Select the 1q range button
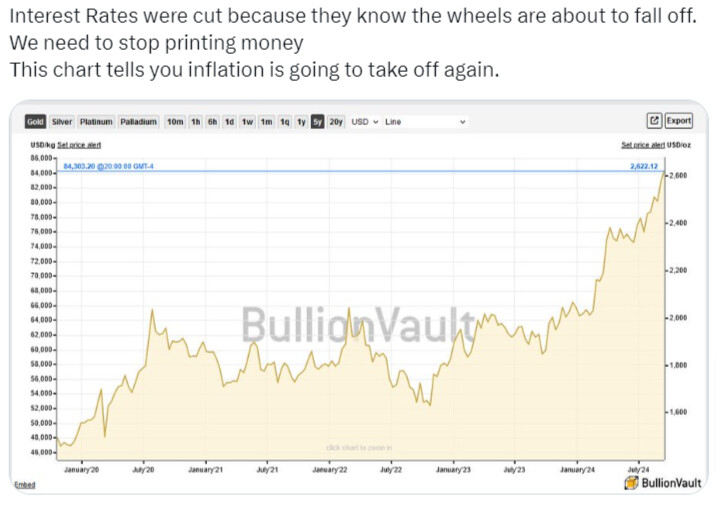The width and height of the screenshot is (716, 507). pos(284,122)
